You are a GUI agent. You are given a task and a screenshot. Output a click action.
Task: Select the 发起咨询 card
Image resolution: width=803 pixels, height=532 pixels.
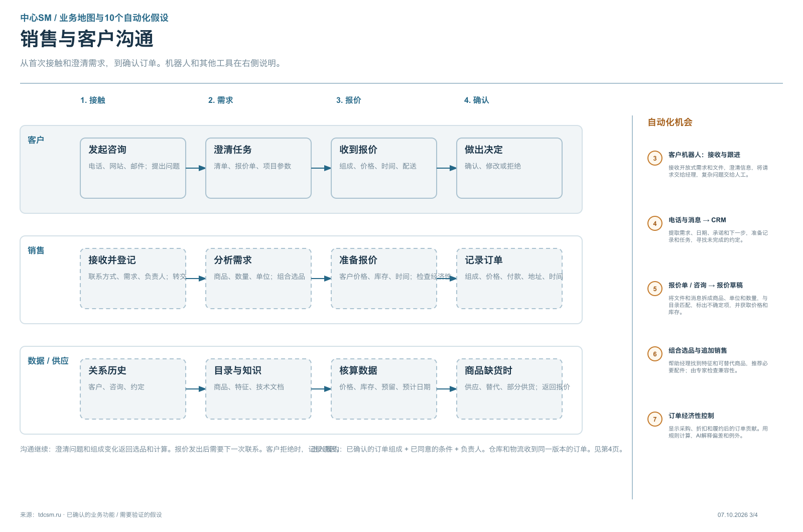(x=133, y=168)
